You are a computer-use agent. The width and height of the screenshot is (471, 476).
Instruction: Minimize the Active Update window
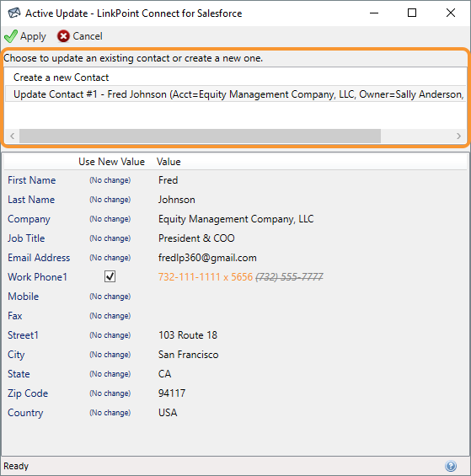(x=374, y=13)
